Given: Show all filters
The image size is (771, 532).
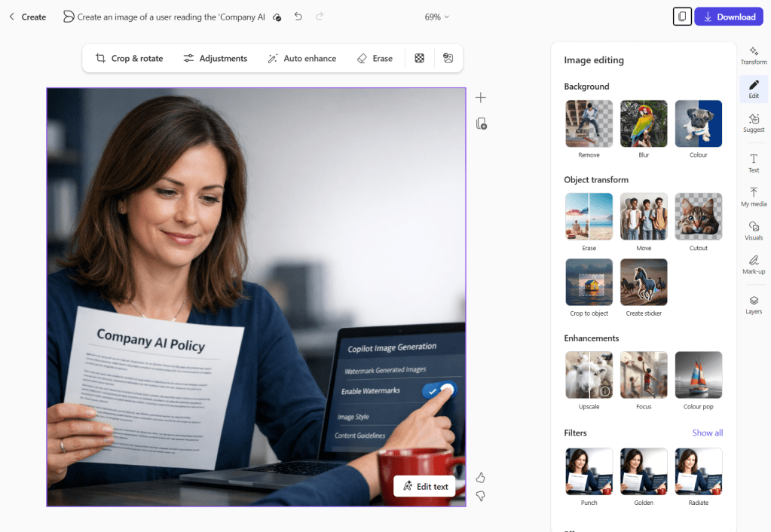Looking at the screenshot, I should [x=707, y=433].
